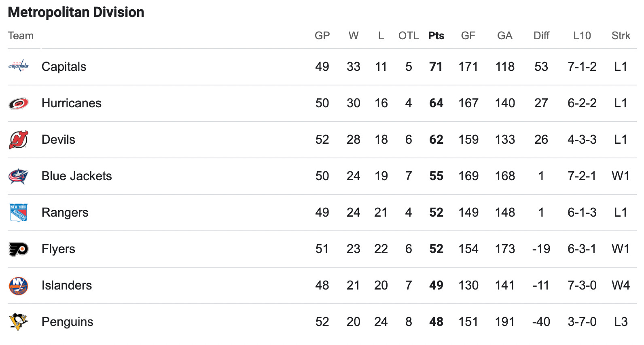
Task: Sort standings by the Pts column header
Action: pos(436,36)
